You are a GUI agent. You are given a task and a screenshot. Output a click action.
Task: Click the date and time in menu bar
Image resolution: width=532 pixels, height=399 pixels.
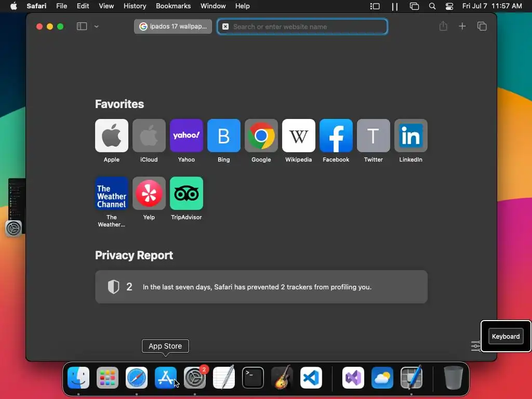492,6
